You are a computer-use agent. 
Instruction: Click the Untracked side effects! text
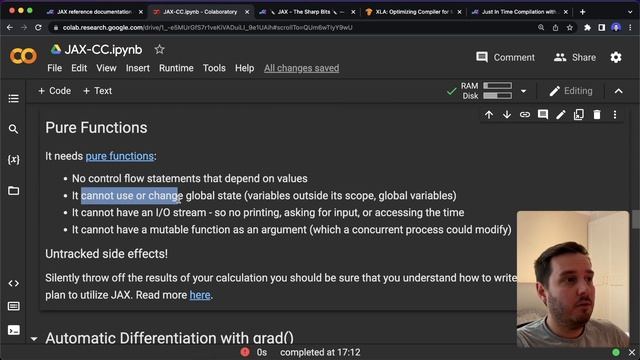click(x=107, y=254)
